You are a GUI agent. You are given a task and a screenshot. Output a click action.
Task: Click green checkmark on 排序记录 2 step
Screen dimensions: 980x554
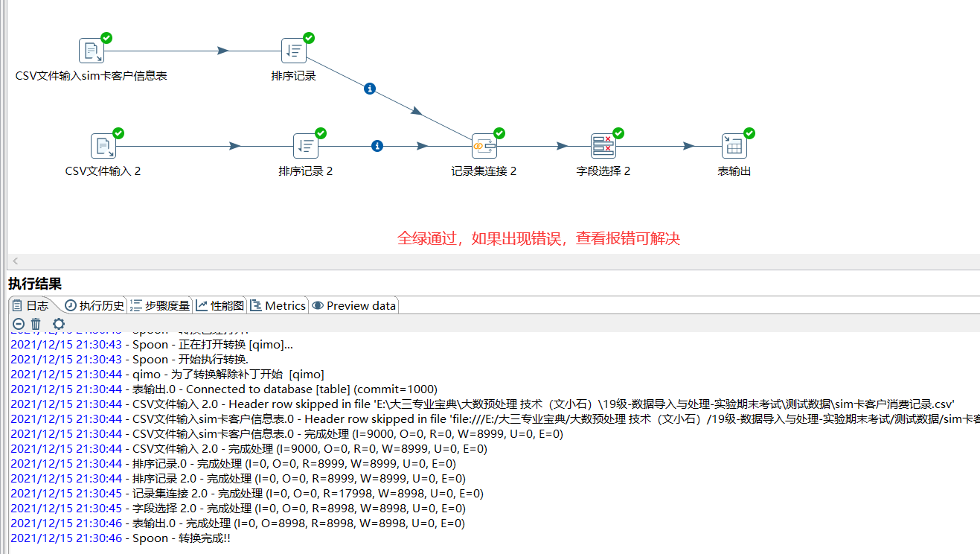[x=321, y=133]
